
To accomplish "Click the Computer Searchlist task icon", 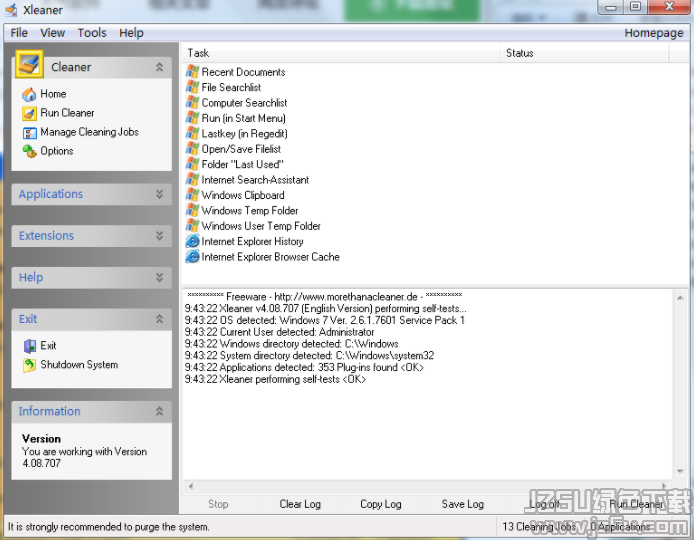I will [x=192, y=102].
